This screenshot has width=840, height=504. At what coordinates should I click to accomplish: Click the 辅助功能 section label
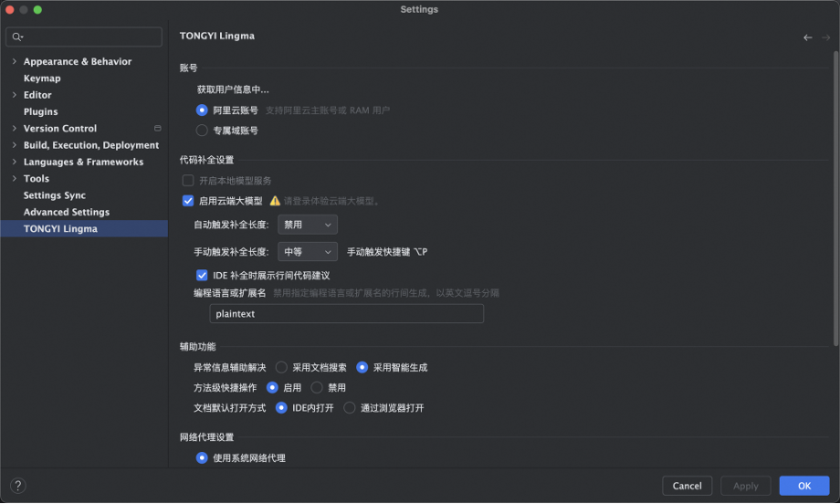tap(198, 347)
